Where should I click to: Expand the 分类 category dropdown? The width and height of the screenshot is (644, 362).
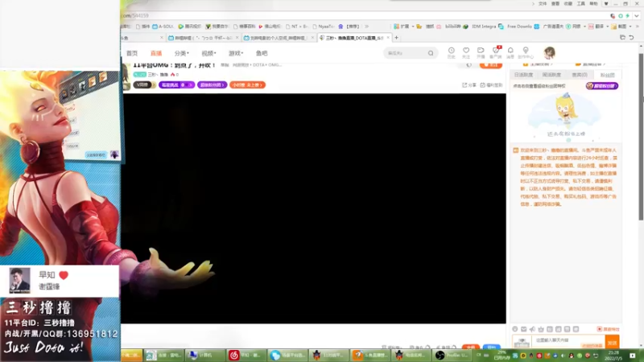(x=182, y=53)
